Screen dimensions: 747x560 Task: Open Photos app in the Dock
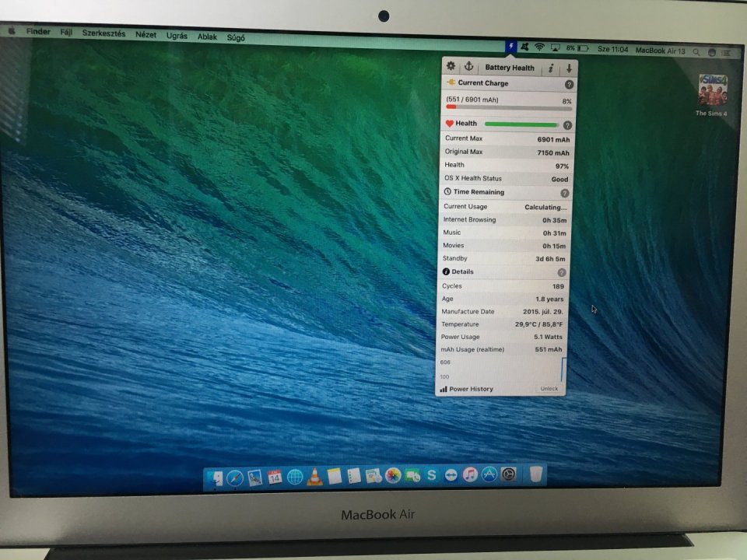pos(392,476)
